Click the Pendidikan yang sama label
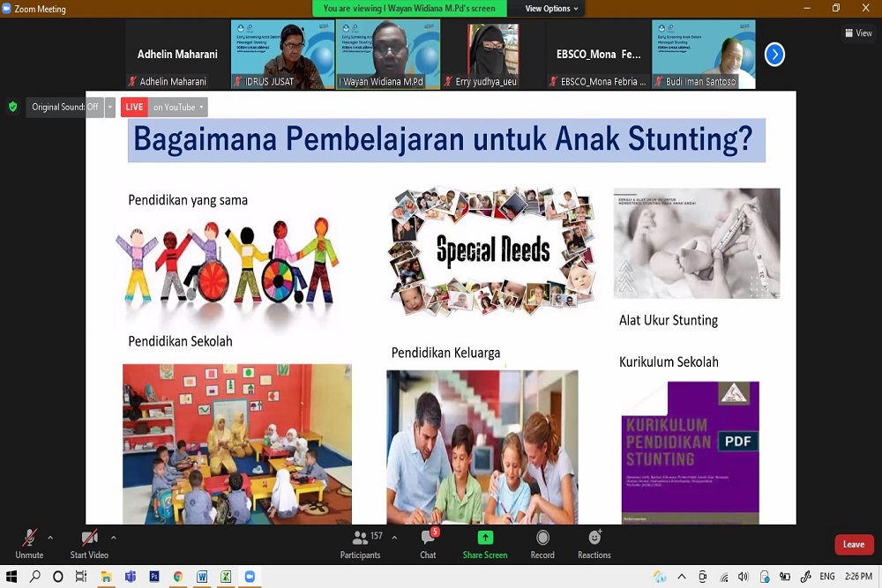The width and height of the screenshot is (882, 588). 188,201
